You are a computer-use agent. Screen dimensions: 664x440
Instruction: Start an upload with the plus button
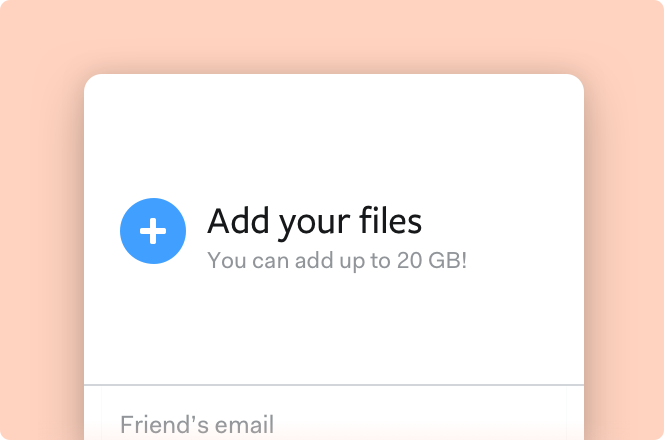152,232
